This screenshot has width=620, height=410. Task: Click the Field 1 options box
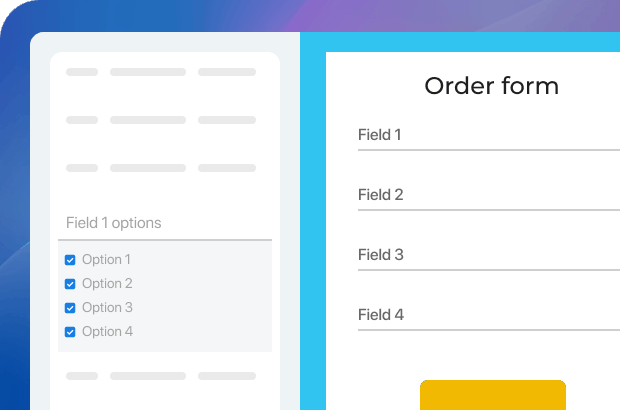165,223
